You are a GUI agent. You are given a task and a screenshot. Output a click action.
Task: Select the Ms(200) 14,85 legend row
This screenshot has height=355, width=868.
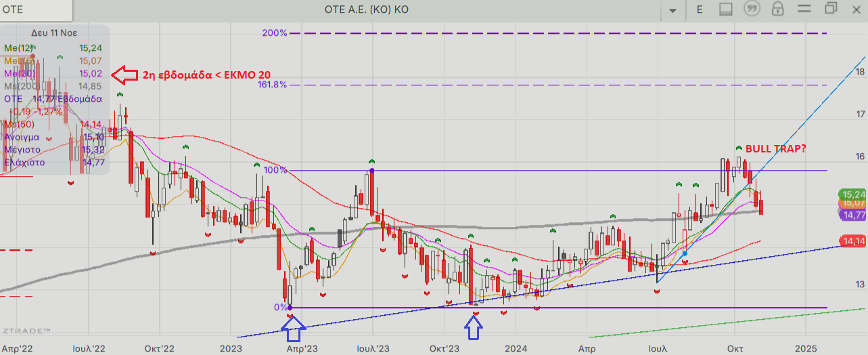pos(53,86)
